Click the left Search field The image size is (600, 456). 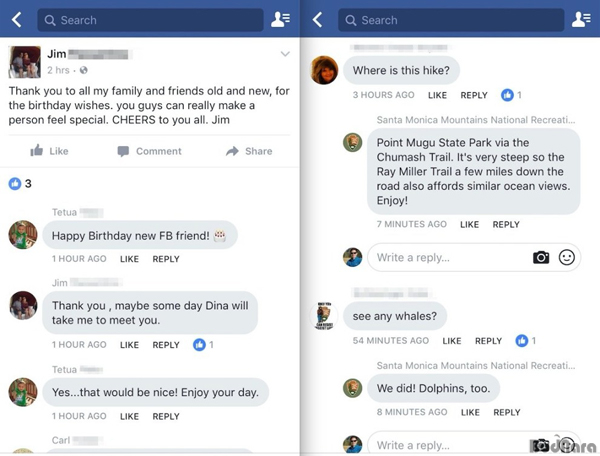click(x=150, y=20)
